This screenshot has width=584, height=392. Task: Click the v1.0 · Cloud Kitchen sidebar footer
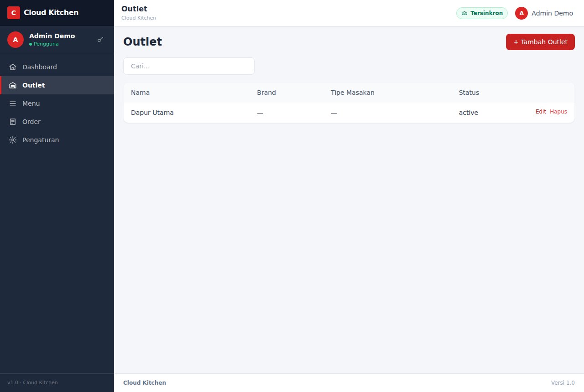pos(32,383)
